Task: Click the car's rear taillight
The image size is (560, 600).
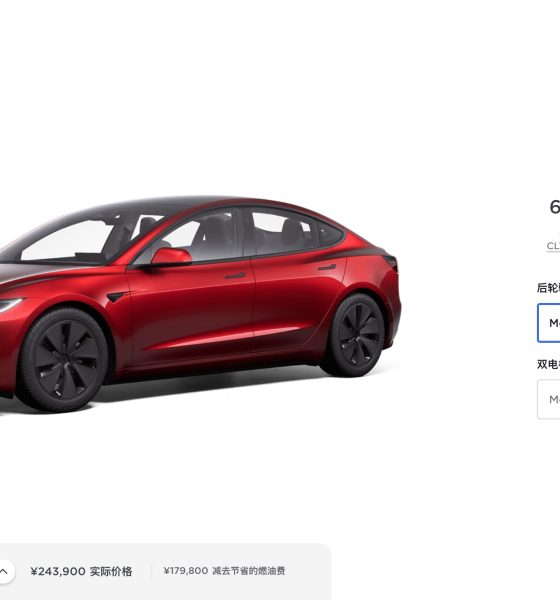Action: click(390, 262)
